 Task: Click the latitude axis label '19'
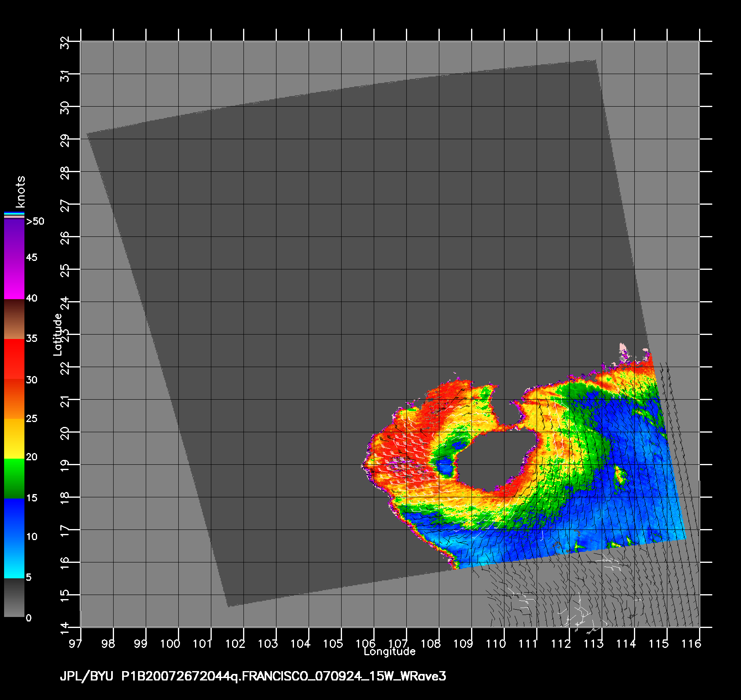coord(65,466)
